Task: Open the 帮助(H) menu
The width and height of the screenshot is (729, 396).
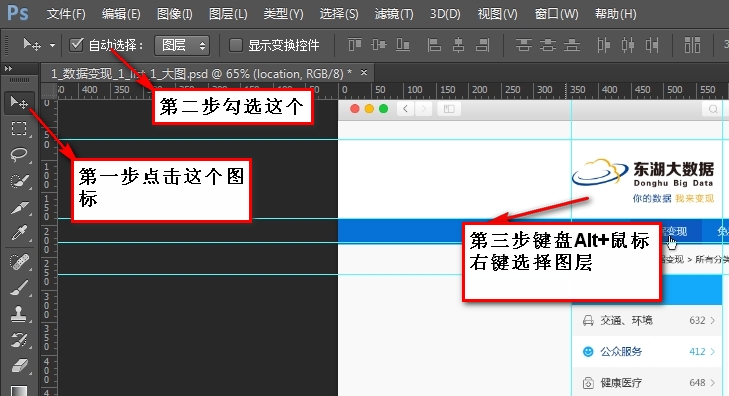Action: (x=615, y=14)
